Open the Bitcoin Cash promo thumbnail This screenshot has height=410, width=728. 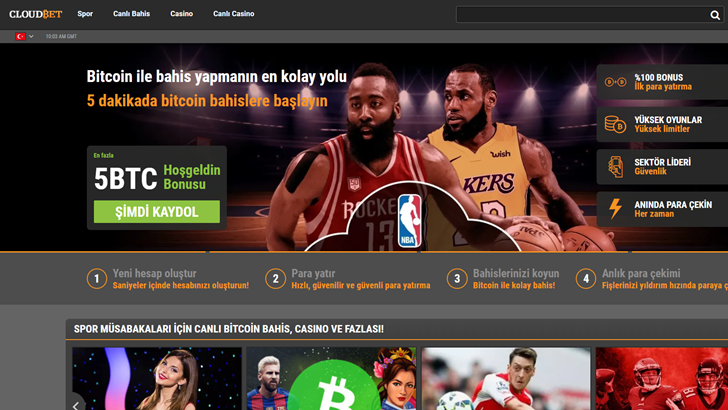tap(332, 379)
